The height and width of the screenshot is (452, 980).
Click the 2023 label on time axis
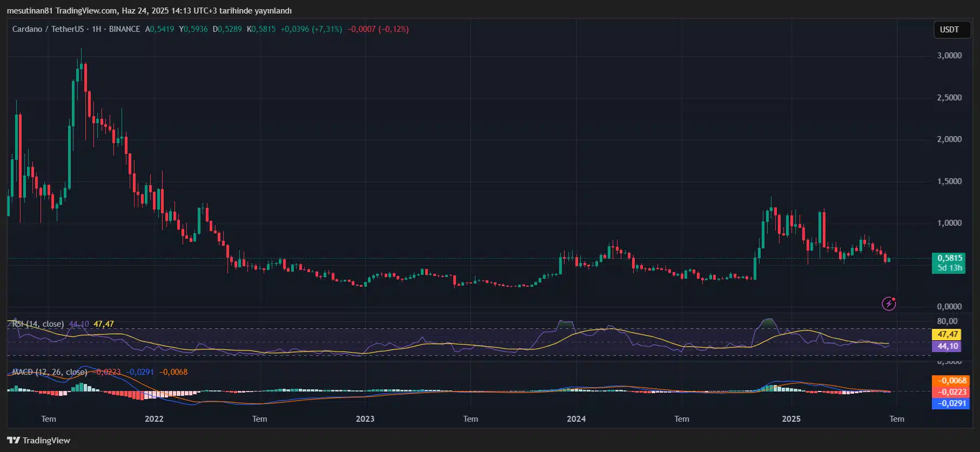pos(365,419)
